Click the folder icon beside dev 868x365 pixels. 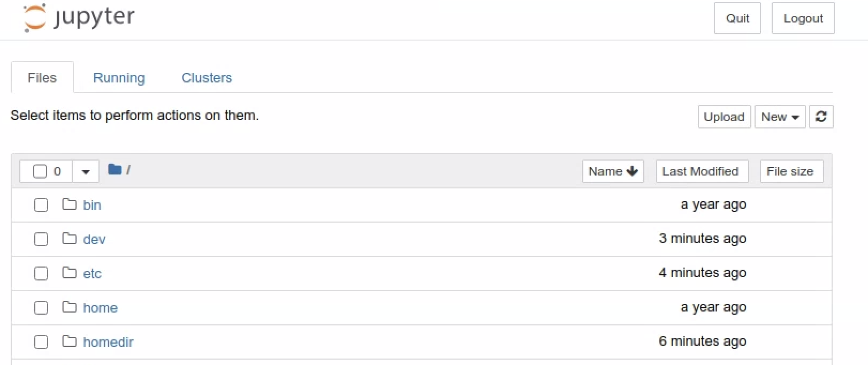point(70,239)
